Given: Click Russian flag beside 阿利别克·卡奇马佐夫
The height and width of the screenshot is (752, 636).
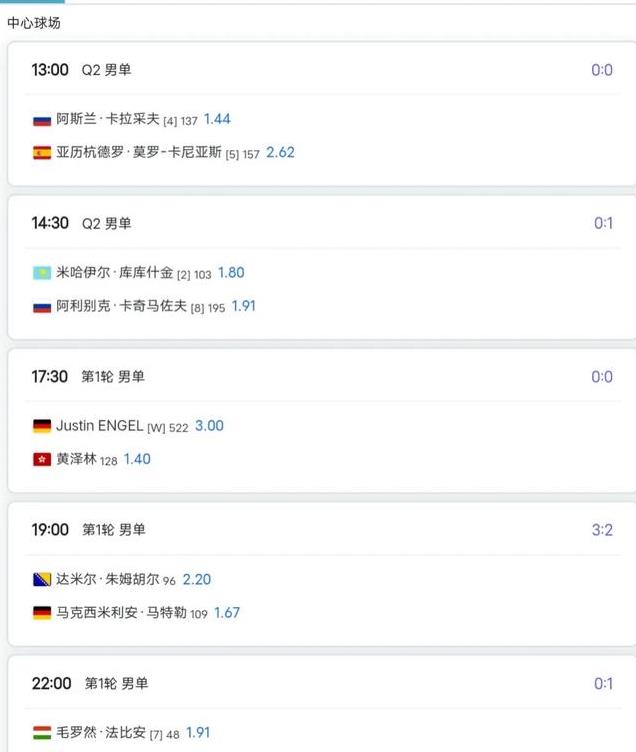Looking at the screenshot, I should 42,306.
